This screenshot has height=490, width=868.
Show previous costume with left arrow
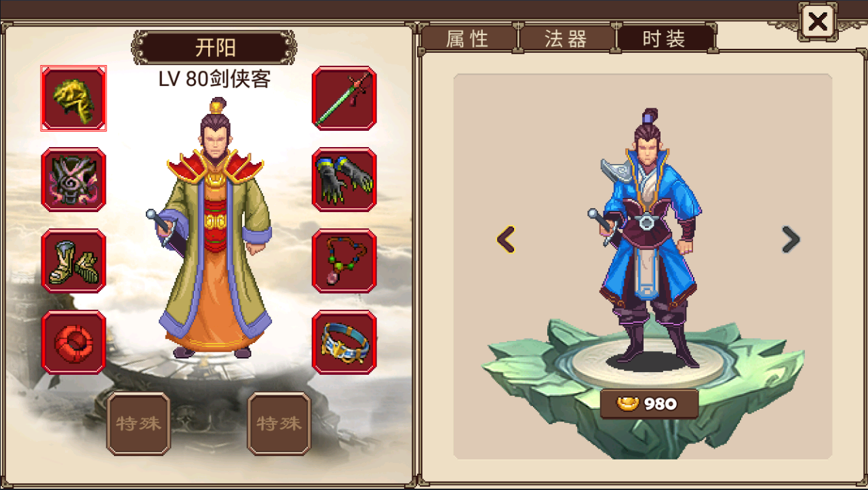coord(506,239)
